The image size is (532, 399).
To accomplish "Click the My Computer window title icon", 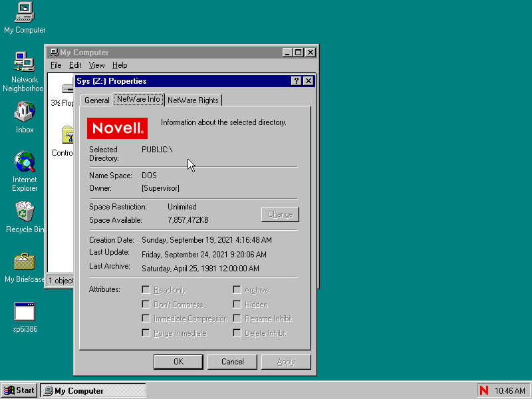I will 53,53.
